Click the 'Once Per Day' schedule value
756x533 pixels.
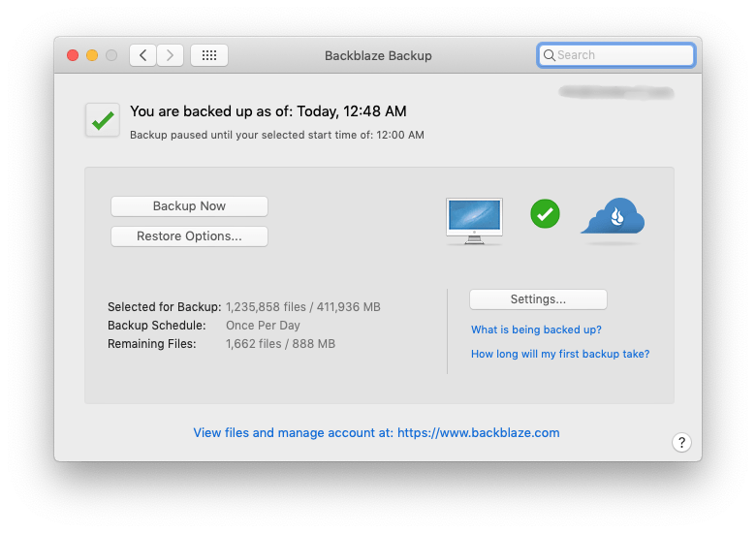264,326
